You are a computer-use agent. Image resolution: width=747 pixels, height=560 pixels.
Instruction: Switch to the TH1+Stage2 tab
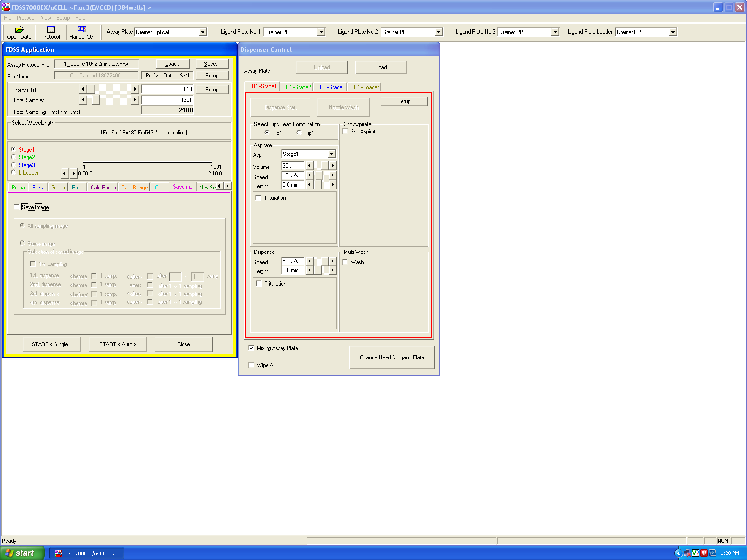click(x=296, y=87)
